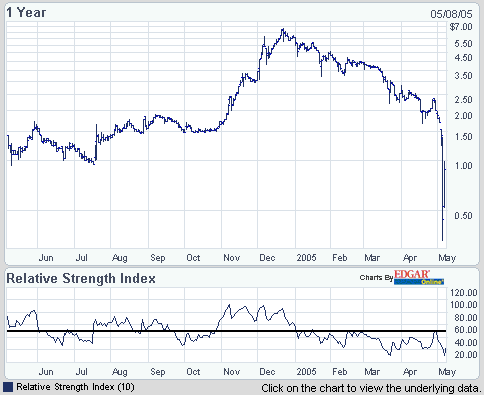The image size is (484, 395).
Task: Click the Aug label under the RSI chart
Action: coord(120,372)
